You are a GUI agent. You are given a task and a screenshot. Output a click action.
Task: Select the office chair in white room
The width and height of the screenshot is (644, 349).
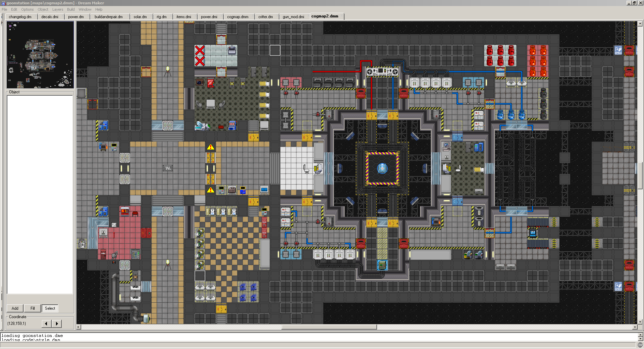coord(306,168)
